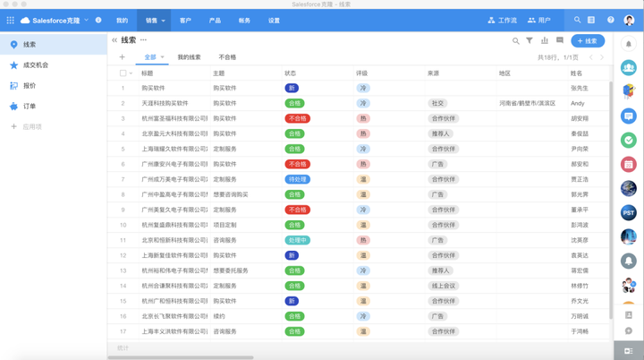Go to previous page arrow
This screenshot has height=360, width=644.
pyautogui.click(x=591, y=57)
